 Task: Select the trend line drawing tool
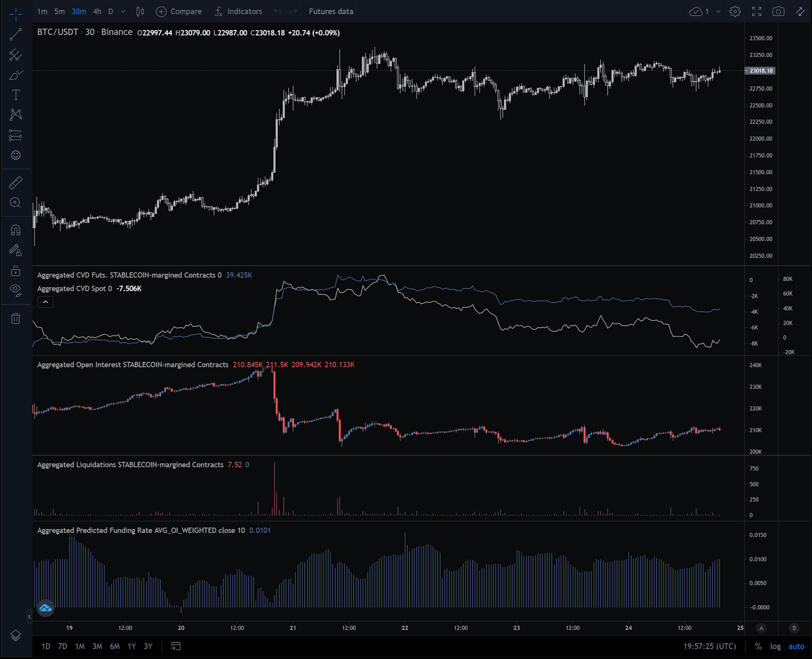[16, 34]
